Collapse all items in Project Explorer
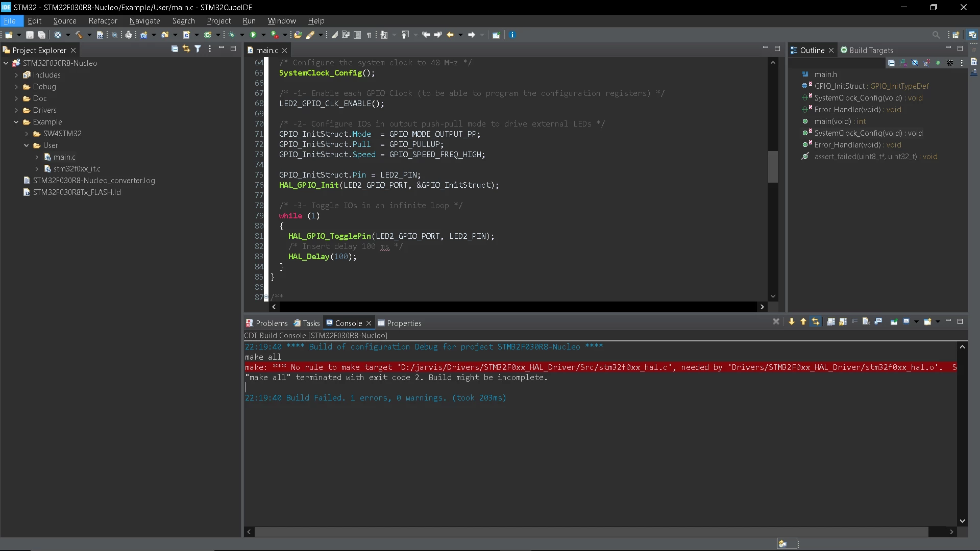The height and width of the screenshot is (551, 980). tap(175, 49)
